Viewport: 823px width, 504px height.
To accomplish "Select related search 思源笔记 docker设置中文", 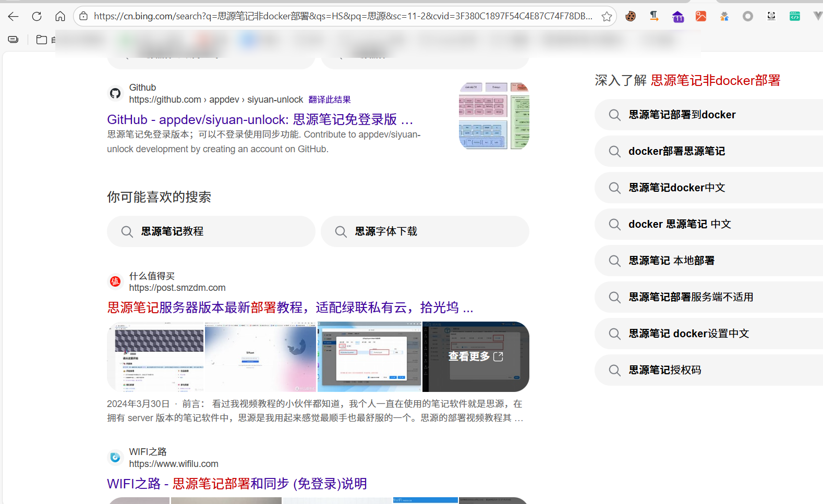I will click(709, 334).
